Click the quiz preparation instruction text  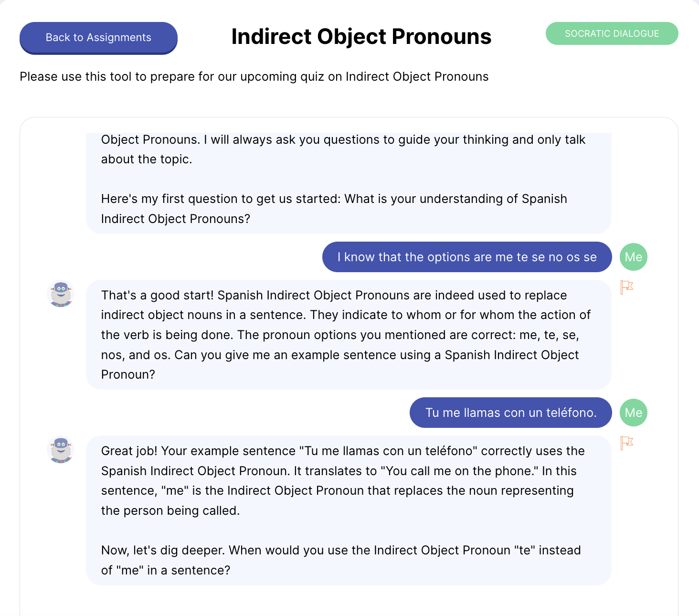tap(254, 76)
